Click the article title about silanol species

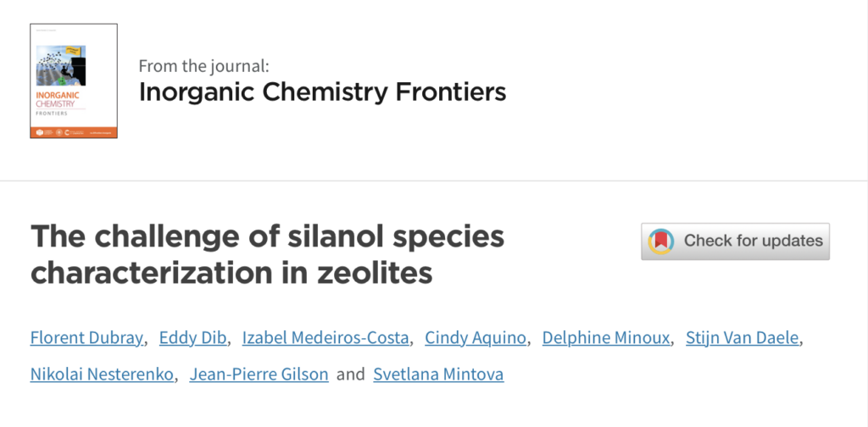click(267, 254)
